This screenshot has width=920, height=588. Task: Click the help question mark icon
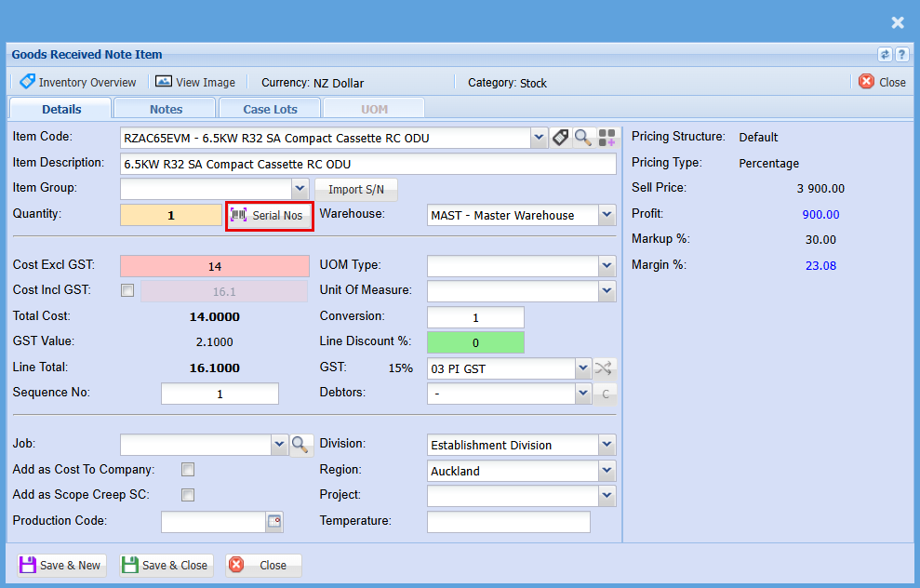[900, 55]
